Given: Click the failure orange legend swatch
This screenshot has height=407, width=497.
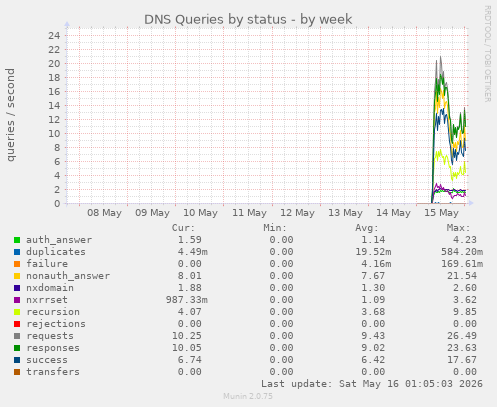Looking at the screenshot, I should (x=17, y=264).
